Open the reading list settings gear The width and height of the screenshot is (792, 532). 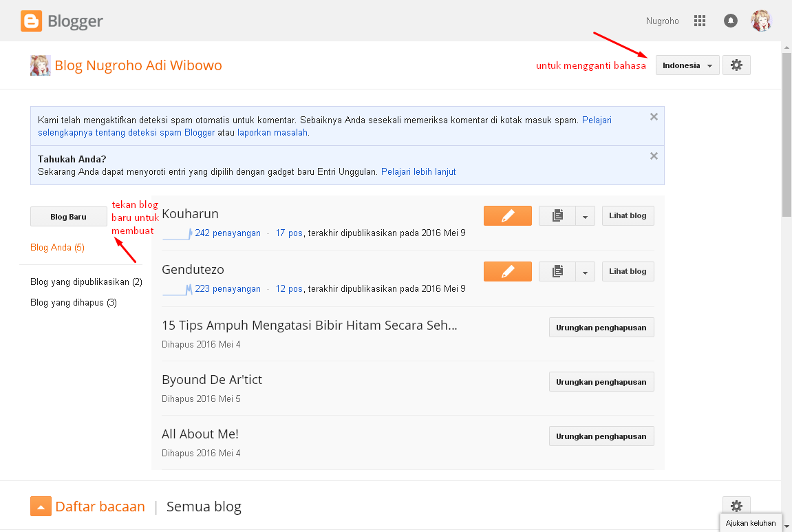736,506
